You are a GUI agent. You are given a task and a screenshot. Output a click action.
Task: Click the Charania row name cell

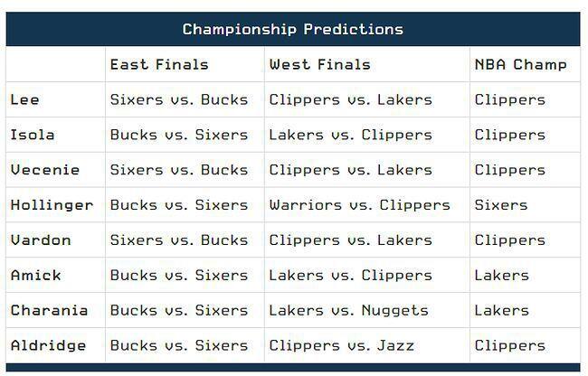click(x=49, y=310)
